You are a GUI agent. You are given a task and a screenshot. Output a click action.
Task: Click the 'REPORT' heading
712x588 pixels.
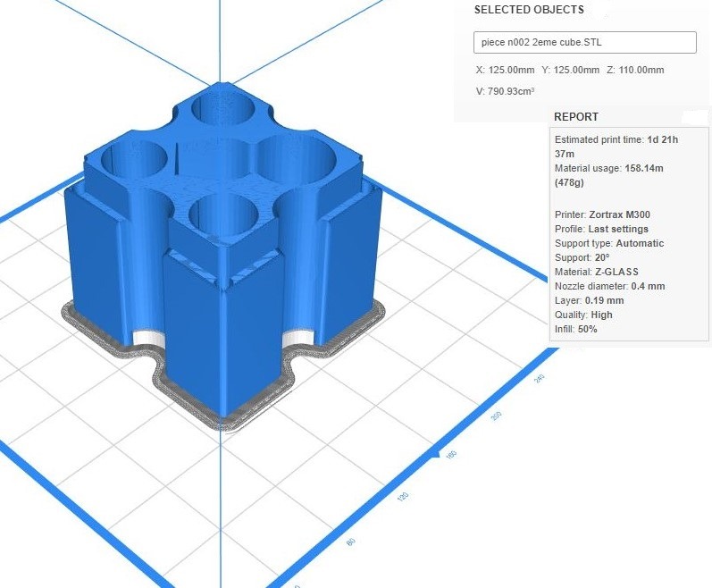click(x=576, y=117)
